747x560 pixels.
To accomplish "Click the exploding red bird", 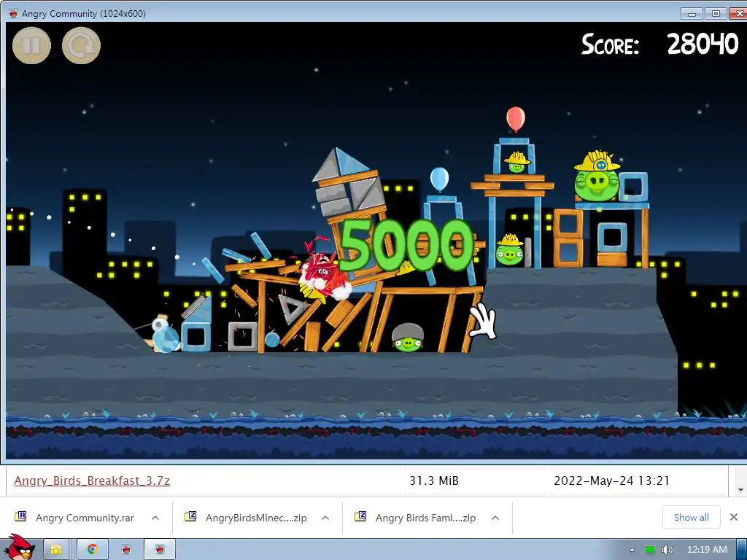I will [322, 276].
